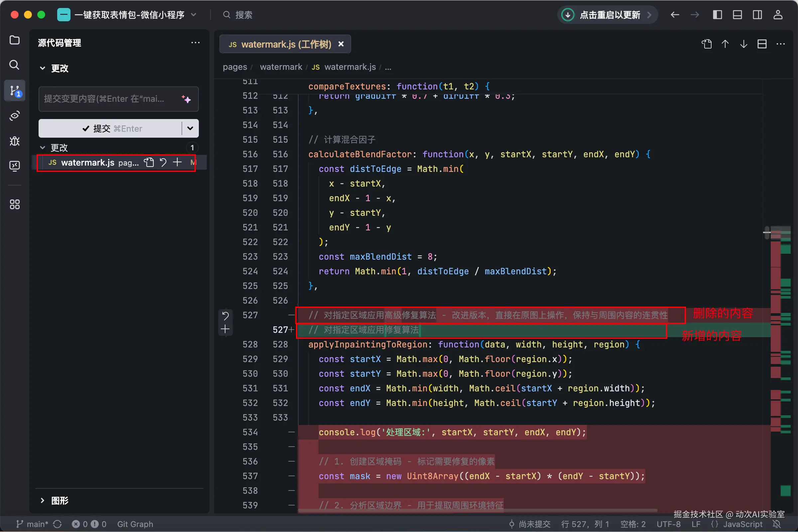Toggle primary sidebar layout icon
This screenshot has height=532, width=798.
pyautogui.click(x=717, y=15)
